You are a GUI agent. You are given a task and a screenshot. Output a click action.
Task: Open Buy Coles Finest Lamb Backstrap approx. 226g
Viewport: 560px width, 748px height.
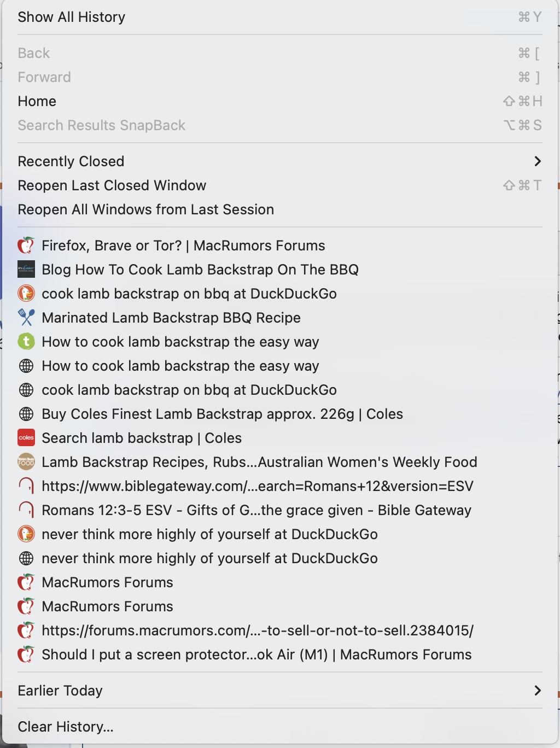280,414
